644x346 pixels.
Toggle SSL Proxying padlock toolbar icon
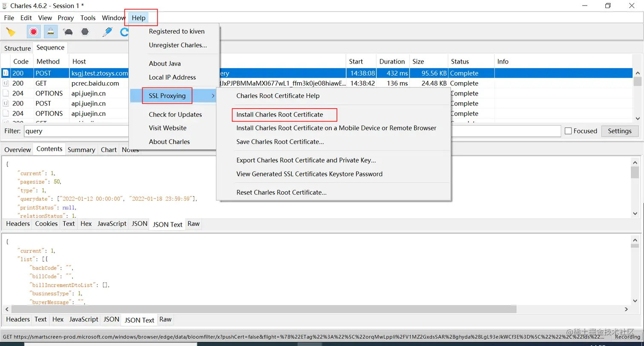pyautogui.click(x=51, y=32)
